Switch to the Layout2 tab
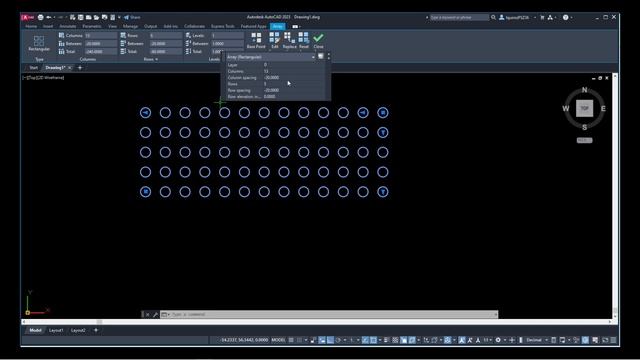 point(78,330)
